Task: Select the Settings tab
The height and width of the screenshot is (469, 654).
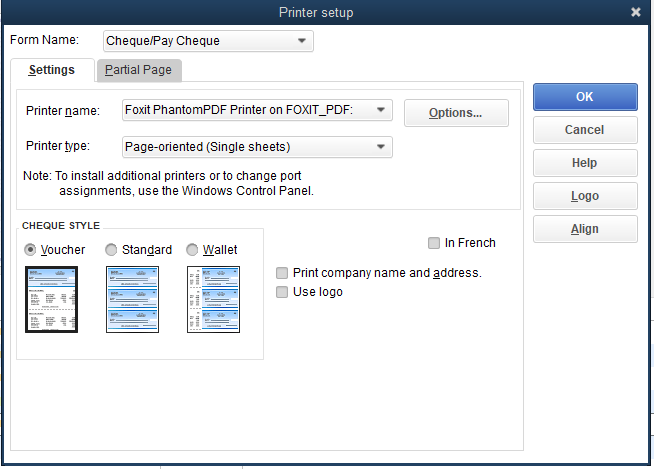Action: (52, 70)
